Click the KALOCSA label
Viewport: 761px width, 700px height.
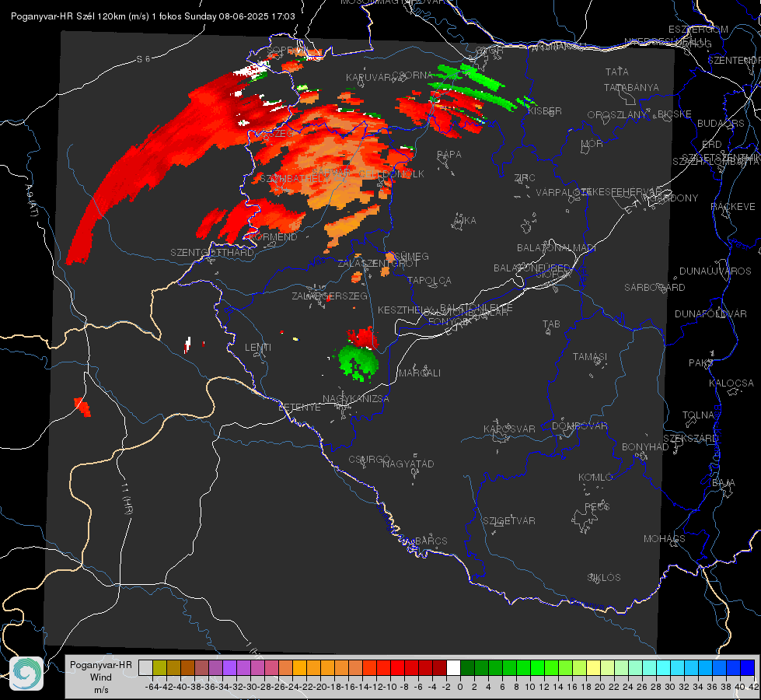731,383
